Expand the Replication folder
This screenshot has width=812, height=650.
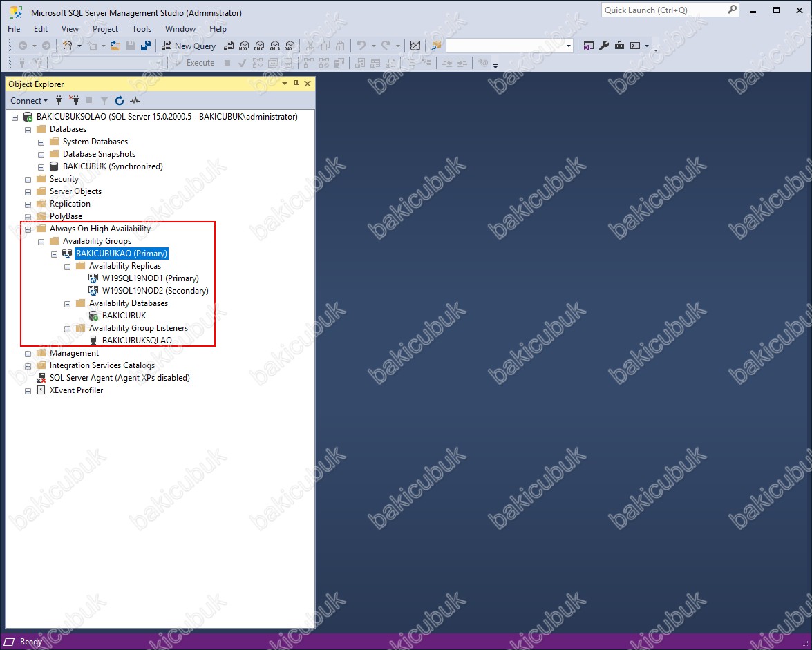pos(28,204)
